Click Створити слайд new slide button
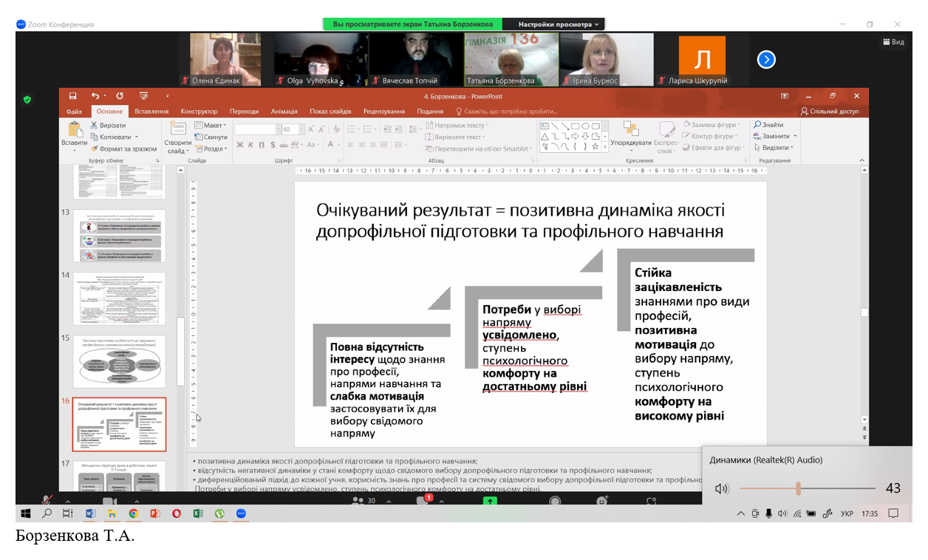Viewport: 928px width, 560px height. (x=177, y=137)
